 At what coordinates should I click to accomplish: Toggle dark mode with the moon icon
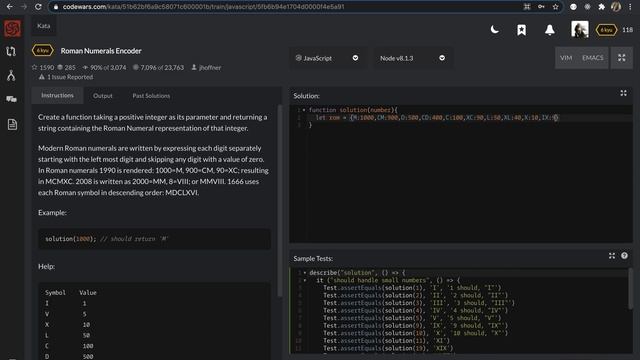click(x=494, y=30)
